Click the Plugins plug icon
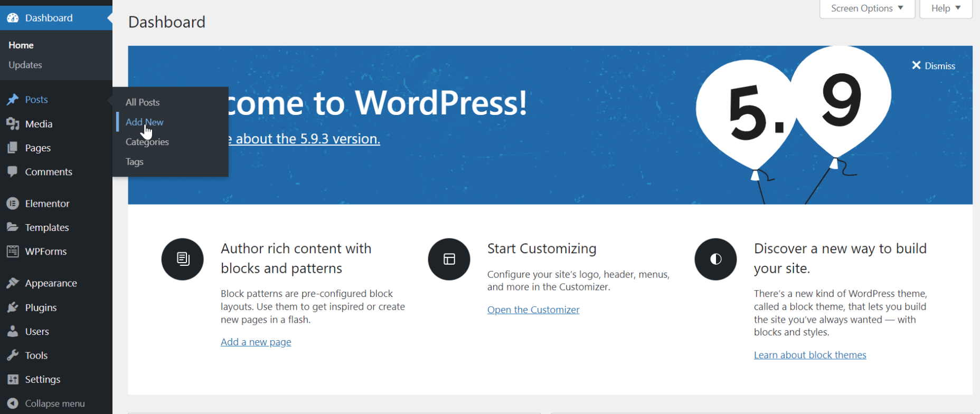Viewport: 980px width, 414px height. (x=13, y=307)
